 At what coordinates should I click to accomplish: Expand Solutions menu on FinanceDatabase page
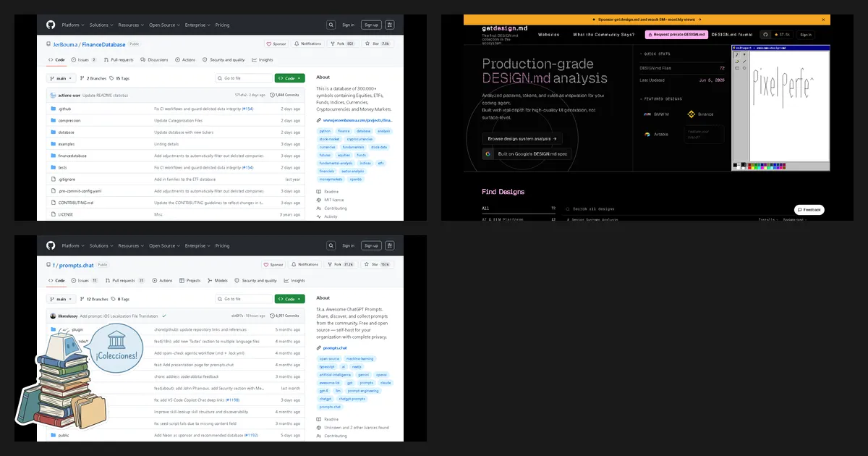tap(101, 25)
